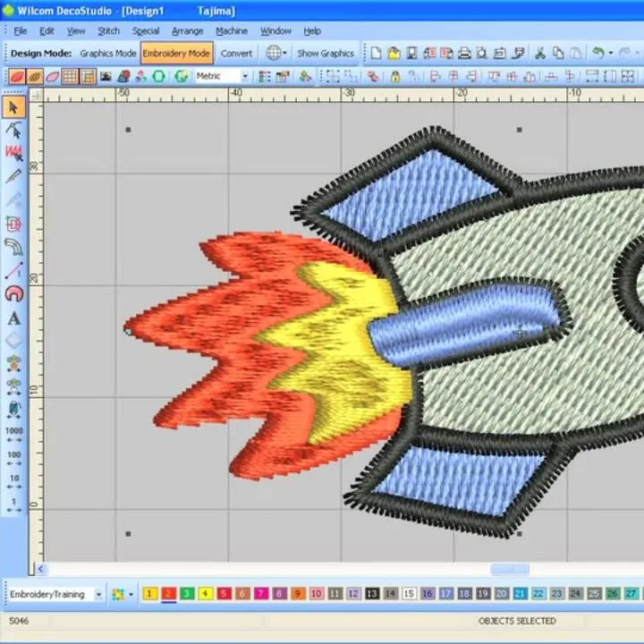Click the horizontal scrollbar thumb
The width and height of the screenshot is (644, 644).
(x=510, y=569)
